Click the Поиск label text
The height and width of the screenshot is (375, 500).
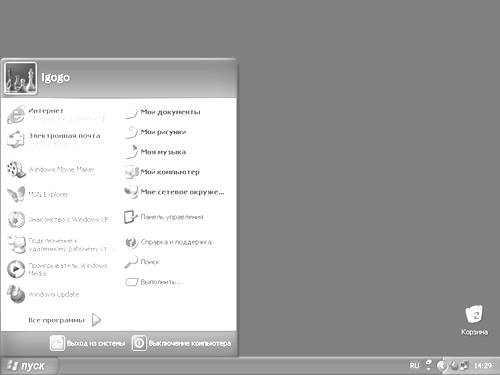pyautogui.click(x=150, y=262)
